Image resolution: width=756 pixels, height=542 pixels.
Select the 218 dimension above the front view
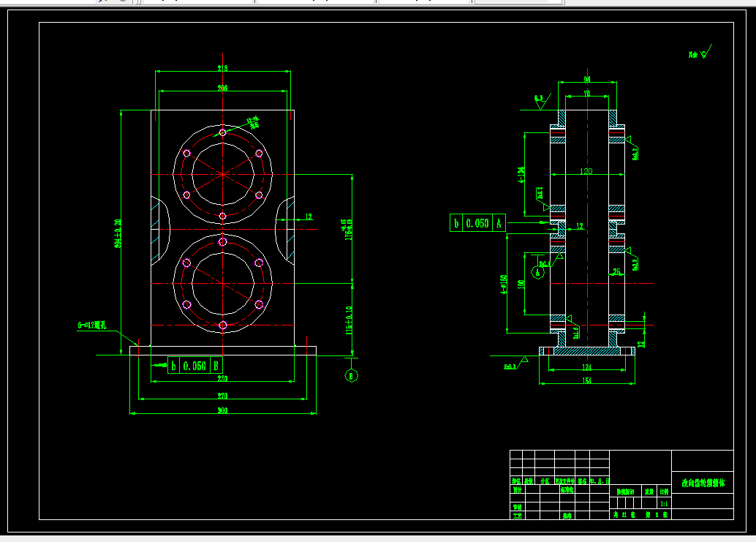222,69
